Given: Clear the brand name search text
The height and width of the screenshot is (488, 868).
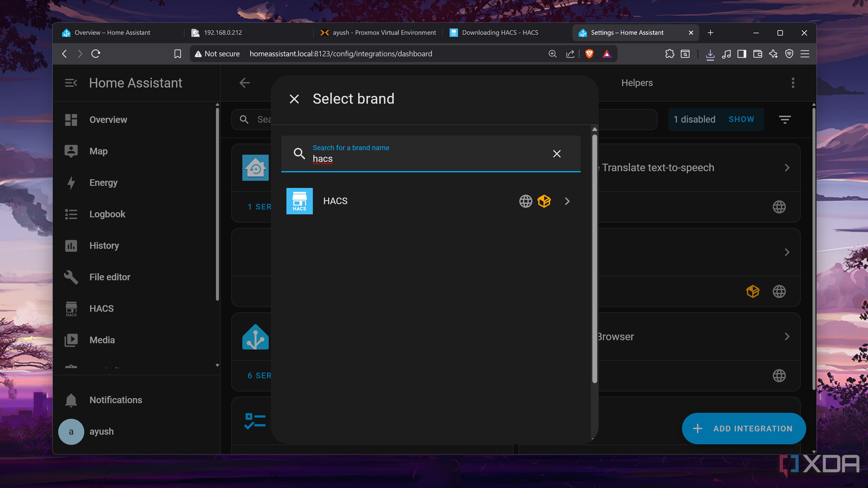Looking at the screenshot, I should click(x=557, y=154).
